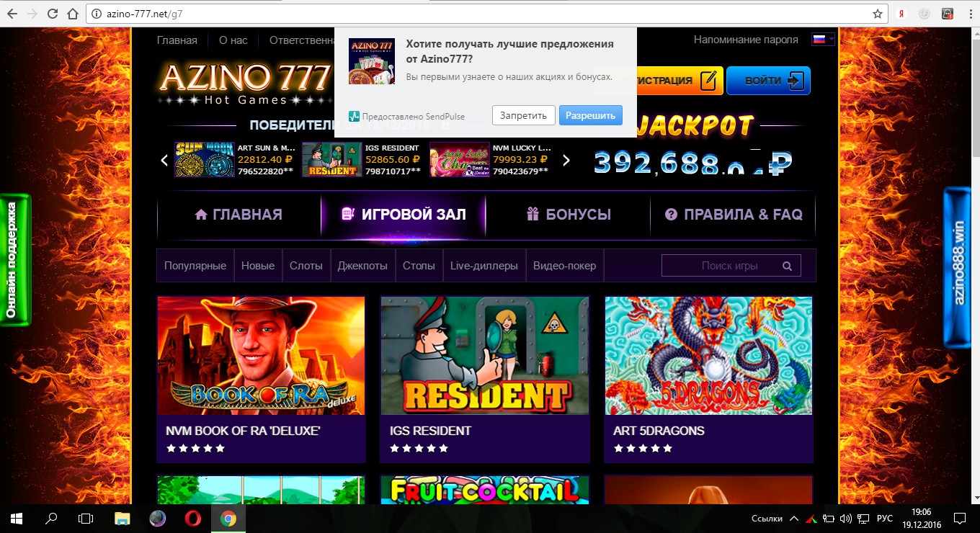The image size is (980, 533).
Task: Open the Fruit Cocktail game image
Action: tap(485, 490)
